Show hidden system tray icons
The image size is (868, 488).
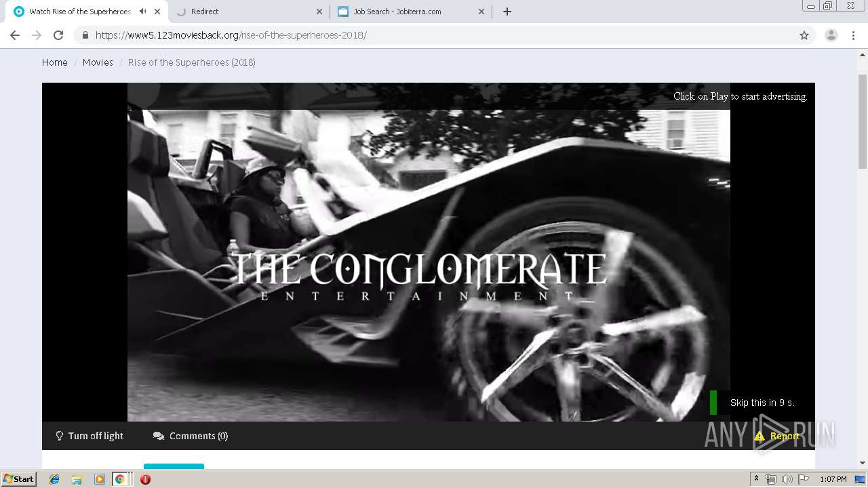pos(756,479)
